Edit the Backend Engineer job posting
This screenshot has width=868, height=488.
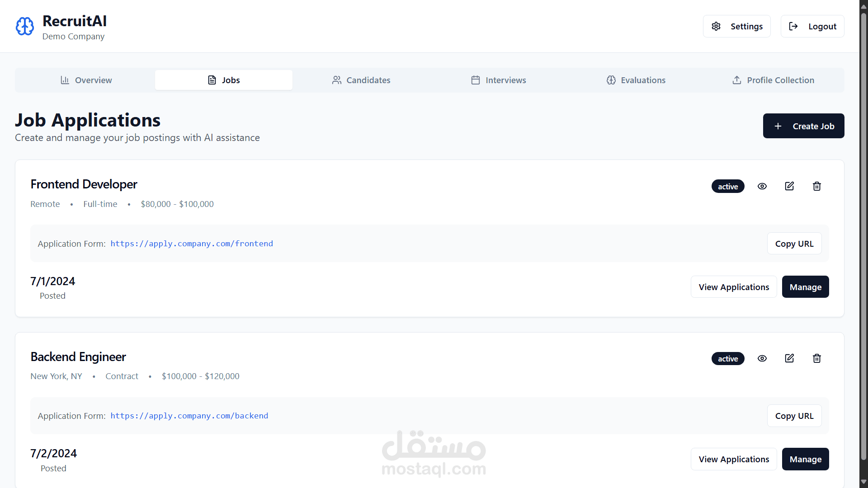tap(789, 358)
